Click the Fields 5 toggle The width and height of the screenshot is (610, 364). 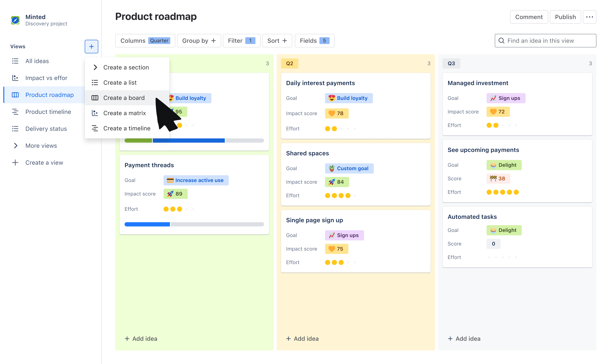coord(313,41)
